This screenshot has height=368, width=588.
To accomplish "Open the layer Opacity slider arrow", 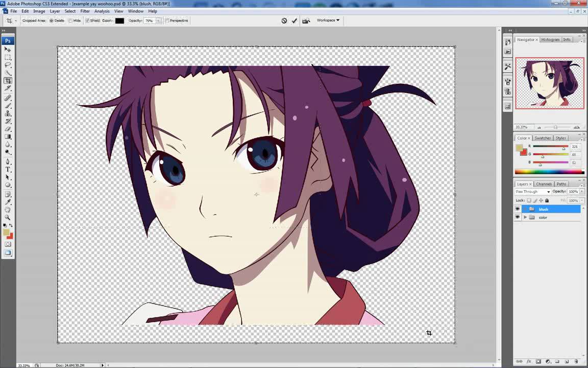I will (582, 192).
